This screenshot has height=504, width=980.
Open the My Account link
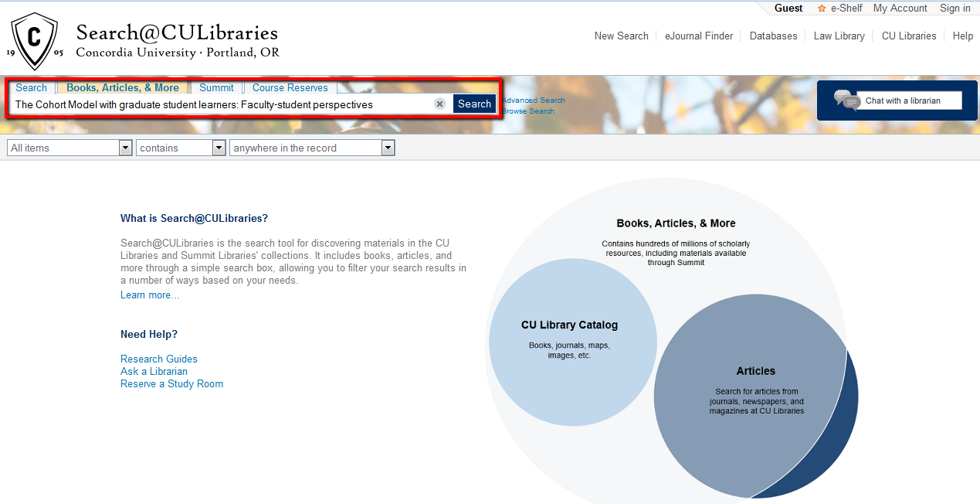pyautogui.click(x=900, y=9)
